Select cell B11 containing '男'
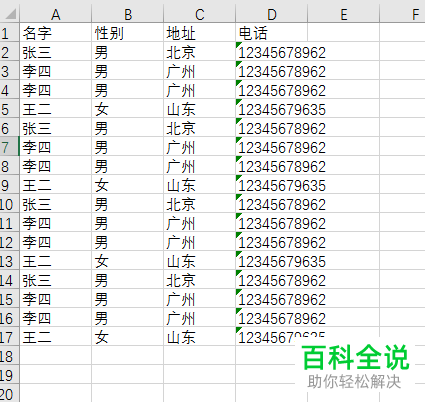 (x=128, y=223)
